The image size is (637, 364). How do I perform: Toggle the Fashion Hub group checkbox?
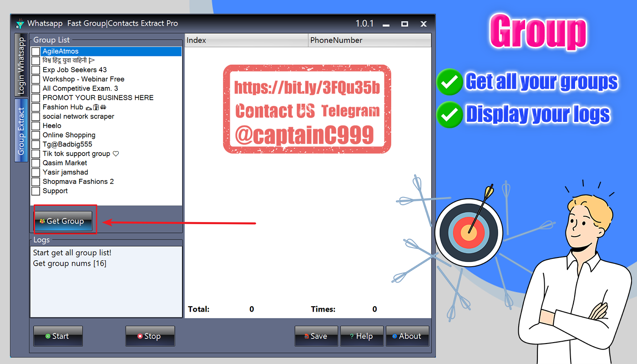point(35,107)
